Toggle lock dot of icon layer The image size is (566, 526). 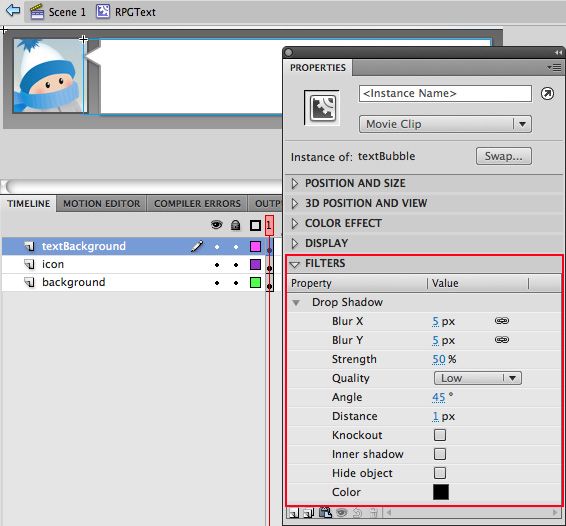point(236,265)
